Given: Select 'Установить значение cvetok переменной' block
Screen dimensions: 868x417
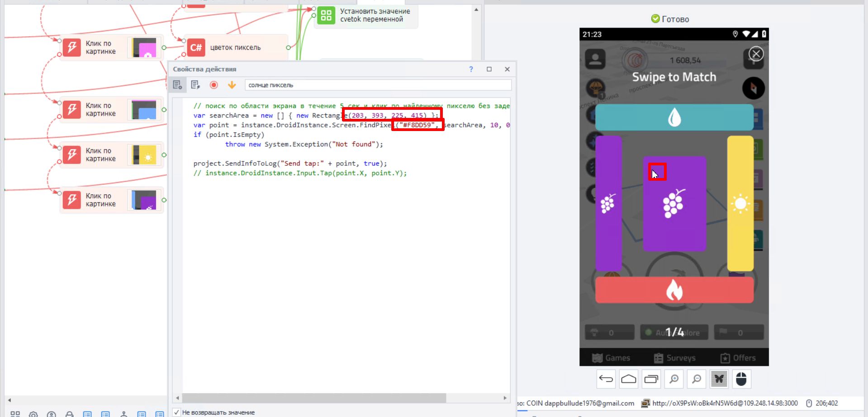Looking at the screenshot, I should pos(366,15).
